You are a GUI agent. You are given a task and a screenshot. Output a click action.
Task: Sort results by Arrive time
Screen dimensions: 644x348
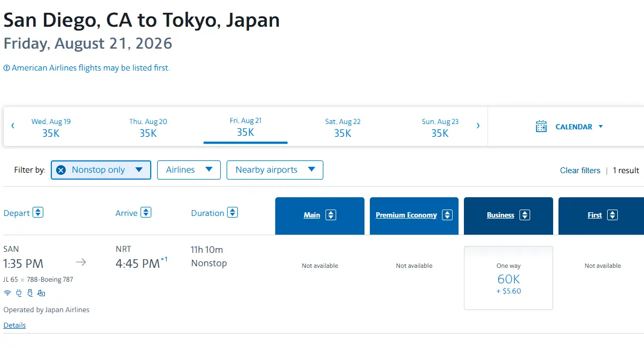pyautogui.click(x=146, y=213)
